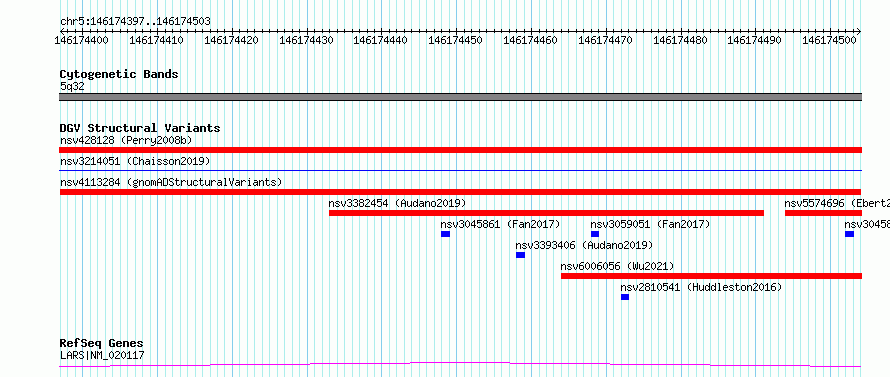
Task: Click ruler position 146174500
Action: point(829,40)
